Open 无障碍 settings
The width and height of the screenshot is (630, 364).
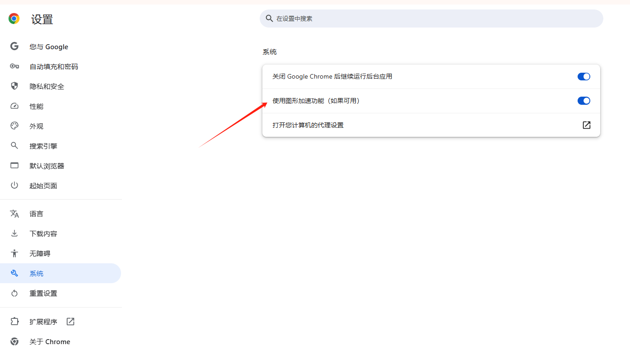click(61, 253)
